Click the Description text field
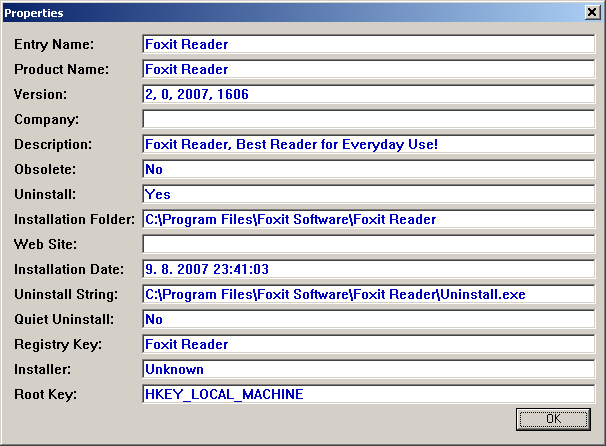606x446 pixels. point(369,144)
